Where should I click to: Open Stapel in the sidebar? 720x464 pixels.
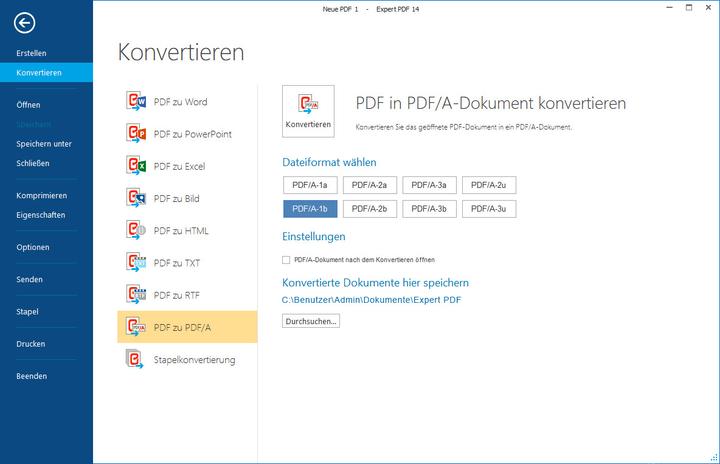28,311
